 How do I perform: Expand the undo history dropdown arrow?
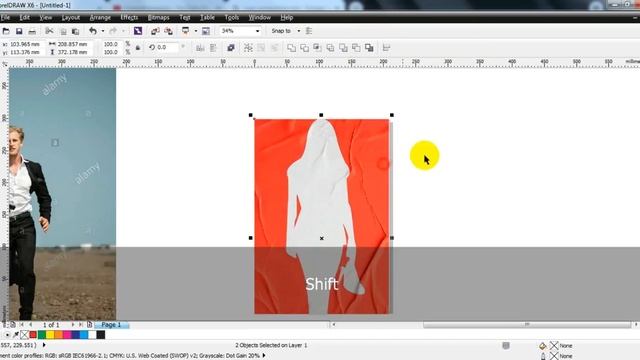coord(102,31)
